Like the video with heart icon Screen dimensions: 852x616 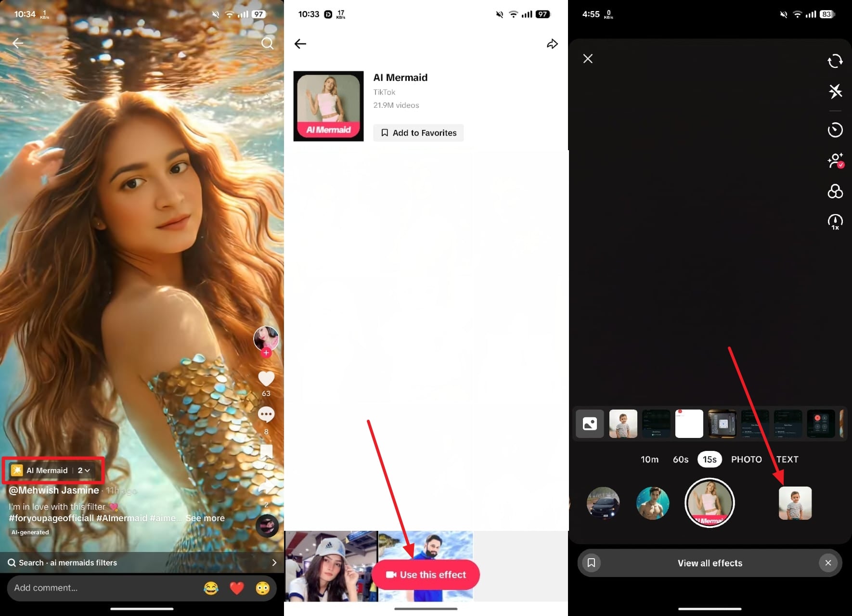(266, 379)
